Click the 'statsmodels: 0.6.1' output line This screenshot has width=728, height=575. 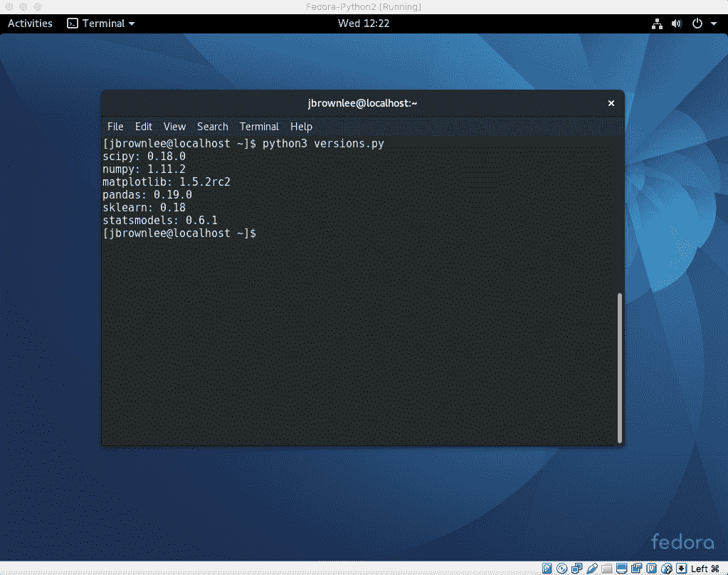pyautogui.click(x=159, y=220)
